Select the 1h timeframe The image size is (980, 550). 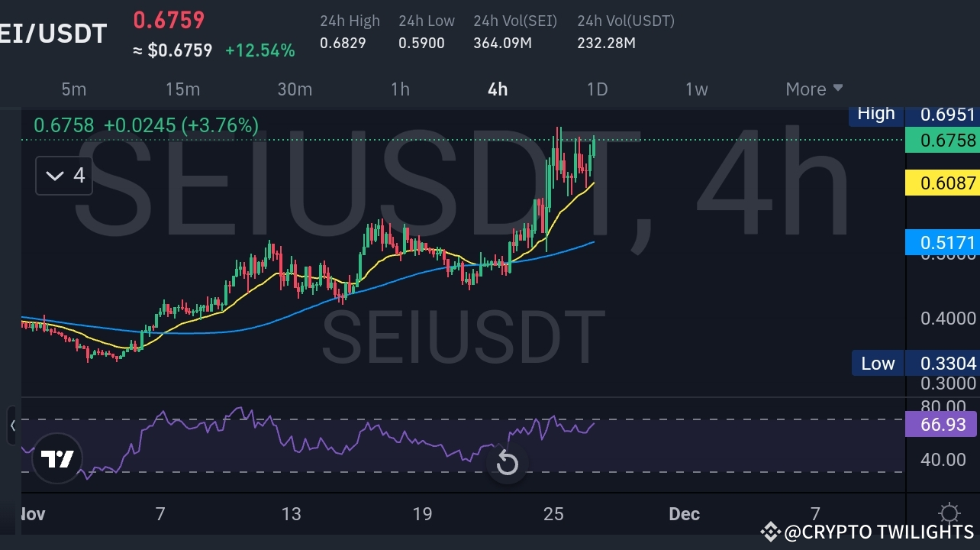(400, 89)
